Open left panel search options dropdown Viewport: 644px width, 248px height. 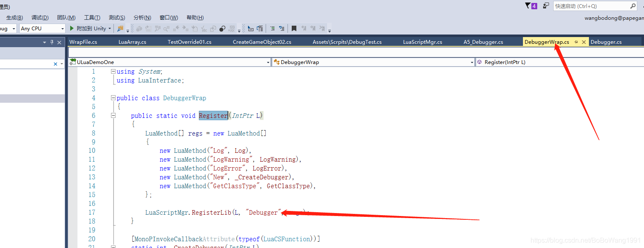click(62, 64)
